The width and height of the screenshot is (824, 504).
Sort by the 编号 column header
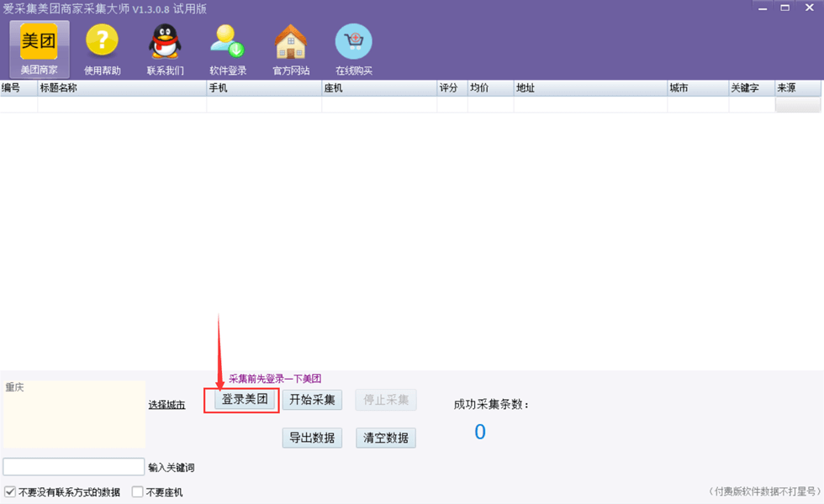pyautogui.click(x=18, y=88)
